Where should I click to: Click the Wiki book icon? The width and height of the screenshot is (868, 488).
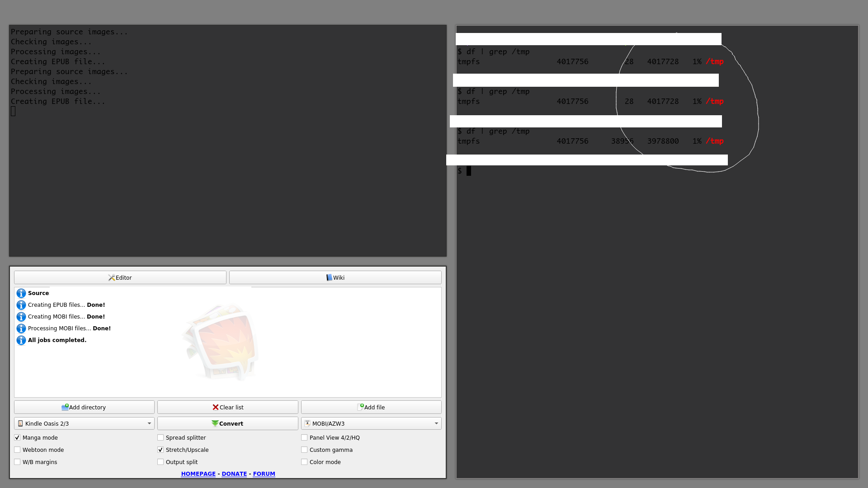point(329,277)
